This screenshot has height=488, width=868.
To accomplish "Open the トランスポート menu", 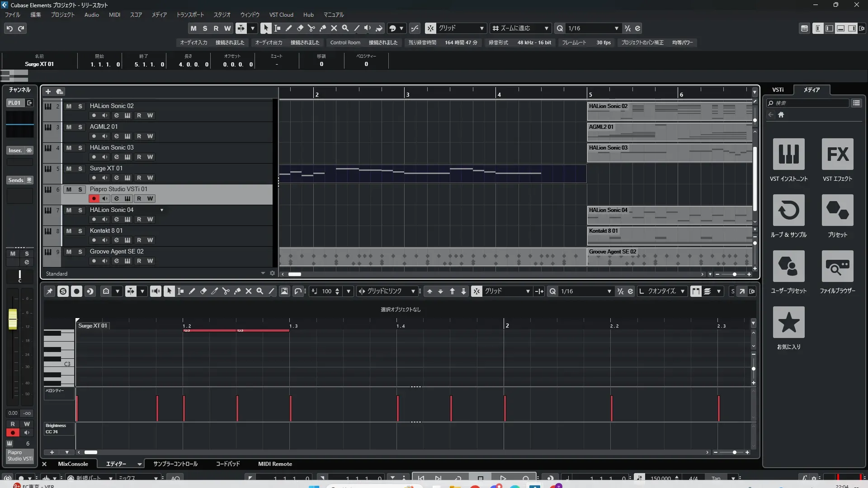I will 190,15.
